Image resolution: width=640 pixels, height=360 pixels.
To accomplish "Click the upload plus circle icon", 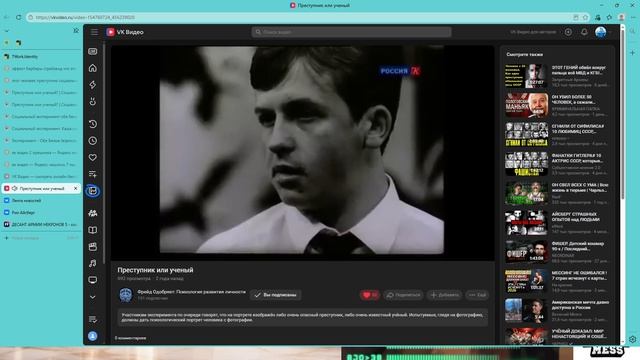I will tap(568, 32).
